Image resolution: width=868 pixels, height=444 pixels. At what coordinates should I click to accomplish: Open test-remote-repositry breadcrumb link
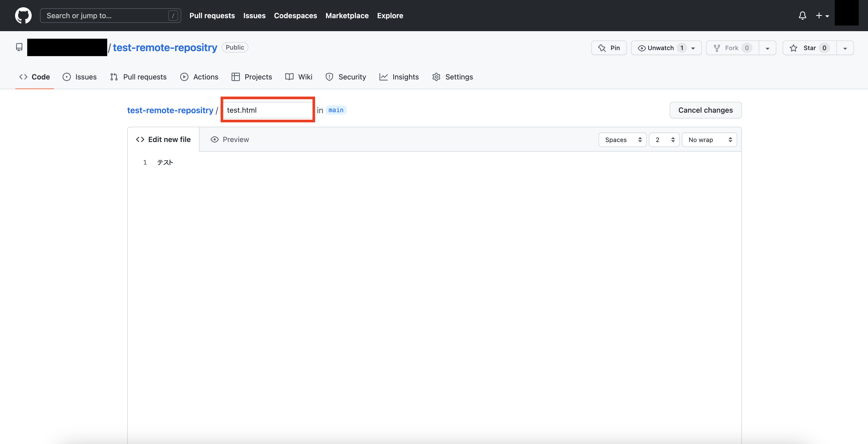[x=170, y=110]
